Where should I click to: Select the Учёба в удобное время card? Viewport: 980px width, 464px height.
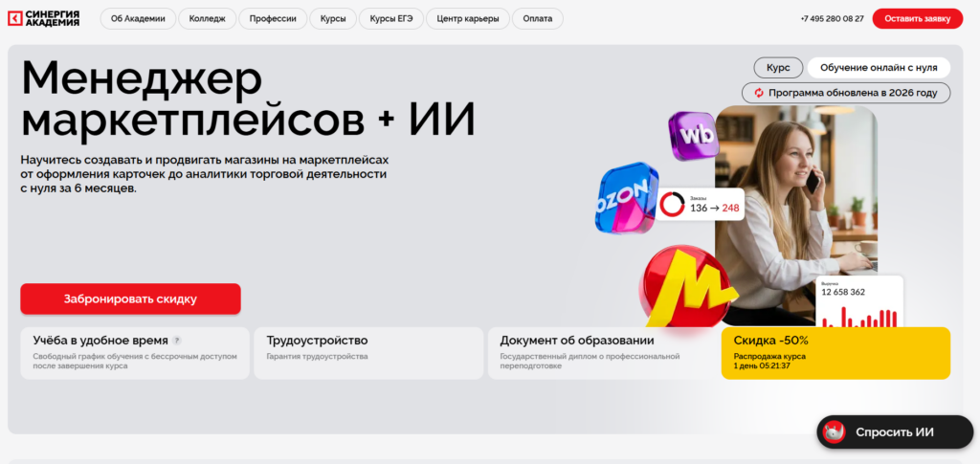pyautogui.click(x=135, y=353)
